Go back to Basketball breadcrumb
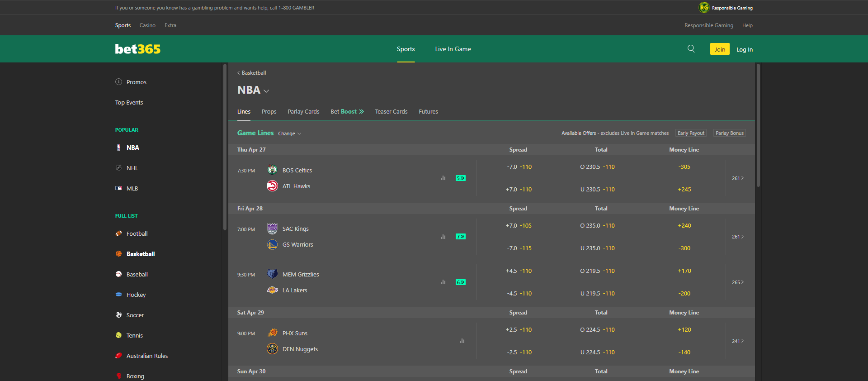Screen dimensions: 868x381 251,73
